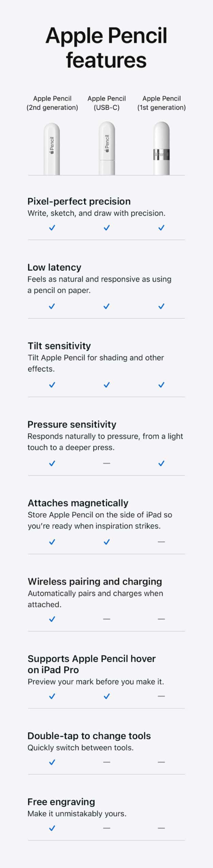Click the Apple Pencil features title
This screenshot has height=868, width=213.
point(106,48)
